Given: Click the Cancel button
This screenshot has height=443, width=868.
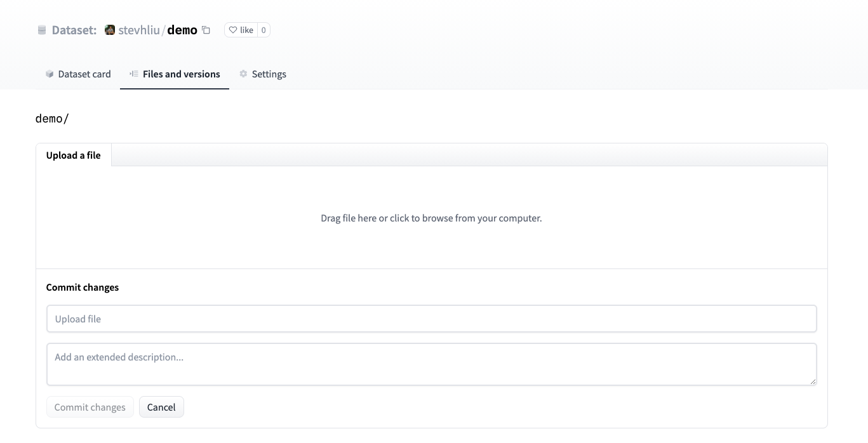Looking at the screenshot, I should point(161,407).
